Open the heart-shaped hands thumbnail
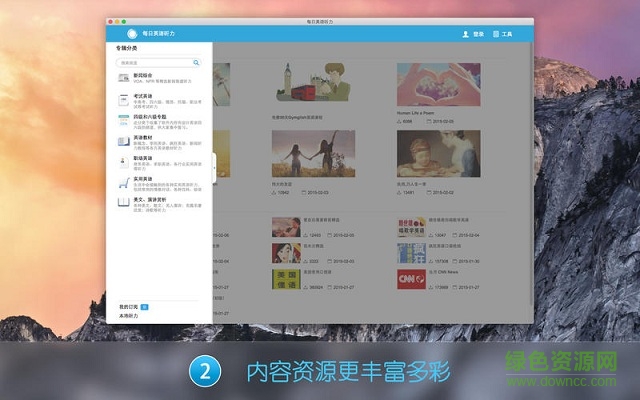Image resolution: width=640 pixels, height=400 pixels. (439, 84)
